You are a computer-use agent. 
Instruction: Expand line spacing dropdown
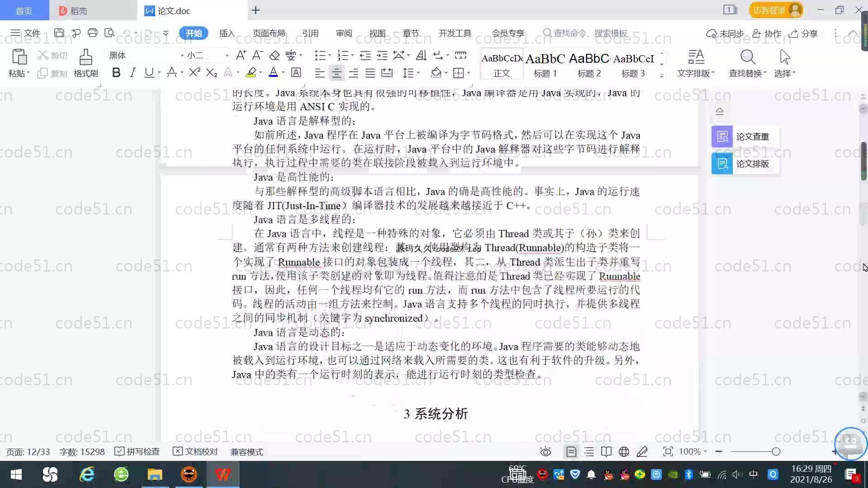point(419,73)
